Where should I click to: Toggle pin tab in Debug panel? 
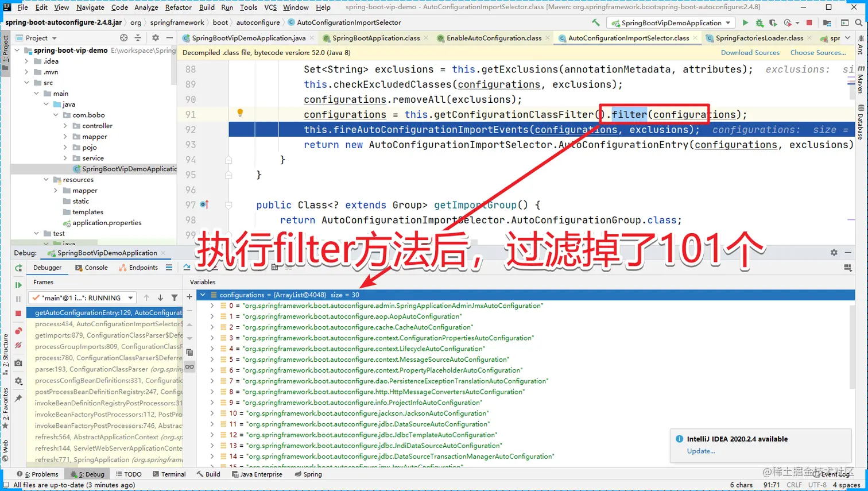[18, 398]
